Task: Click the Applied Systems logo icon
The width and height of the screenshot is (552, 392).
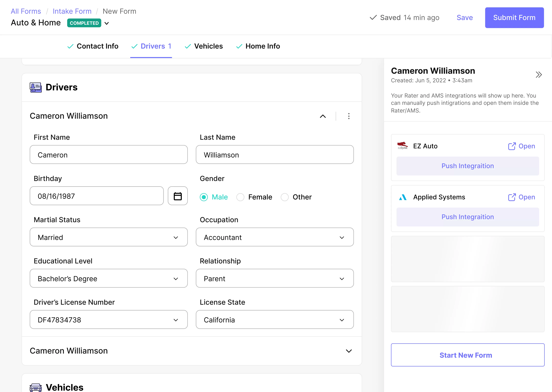Action: [x=403, y=197]
